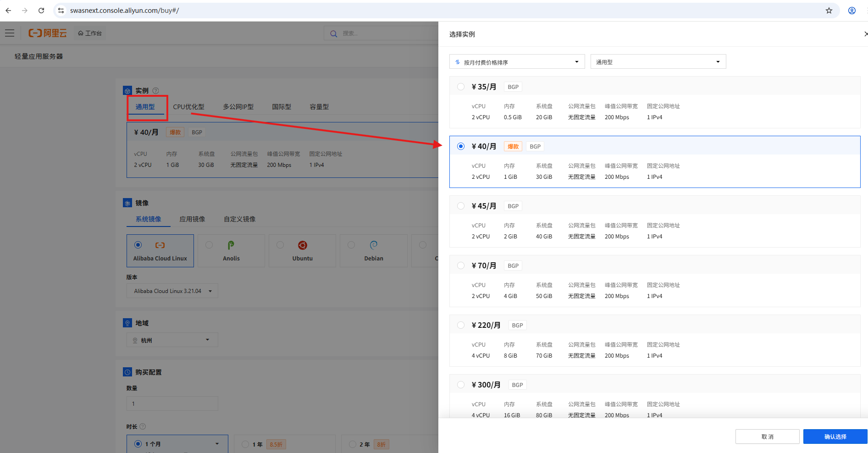Switch to the CPU优化型 tab
868x453 pixels.
click(188, 107)
